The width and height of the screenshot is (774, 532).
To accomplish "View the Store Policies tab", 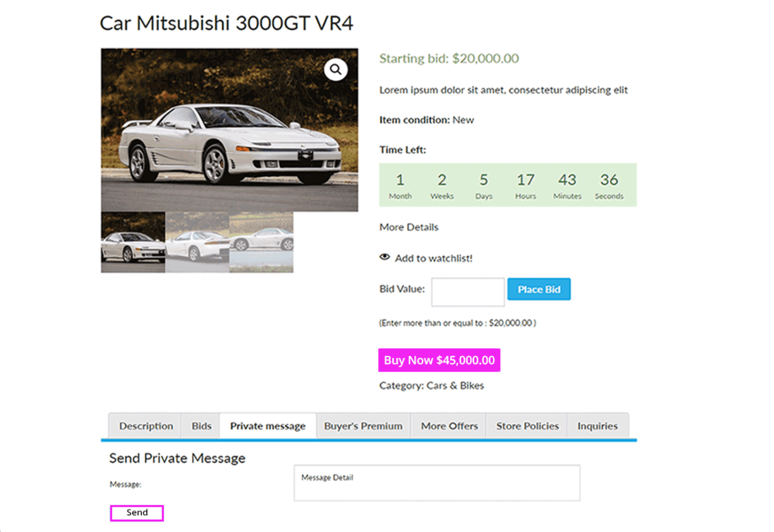I will 528,426.
